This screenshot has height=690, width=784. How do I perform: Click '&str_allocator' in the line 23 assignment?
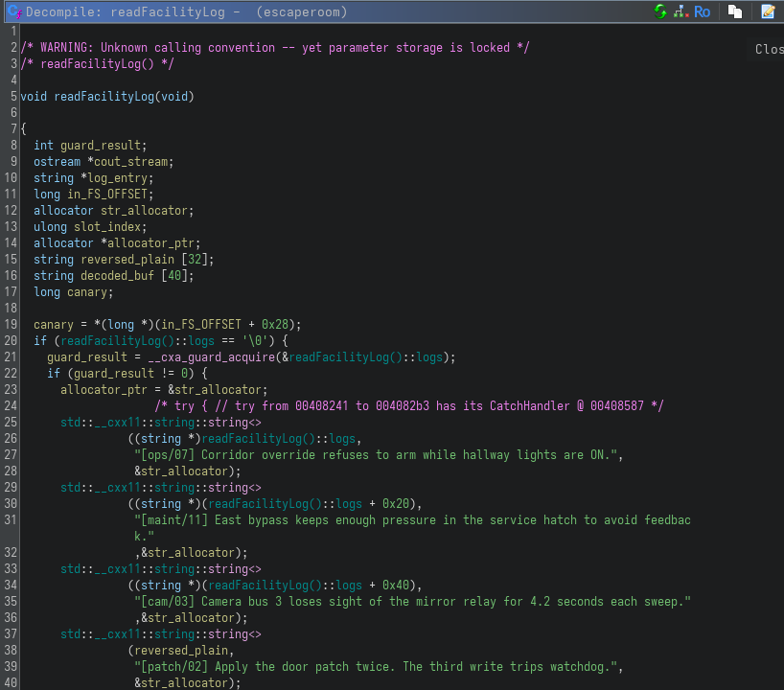[215, 390]
